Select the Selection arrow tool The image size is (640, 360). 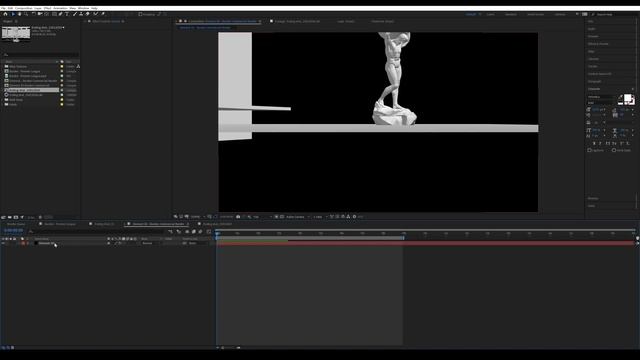[13, 14]
